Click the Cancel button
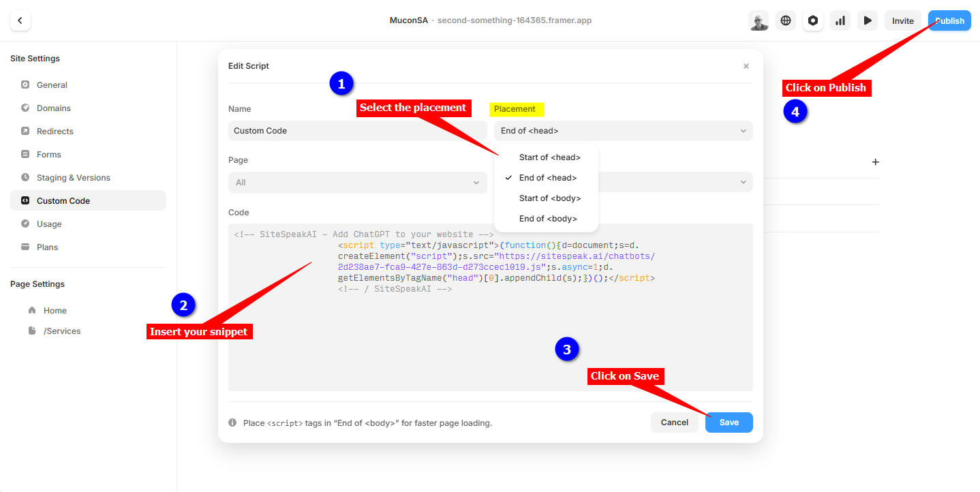980x492 pixels. (x=675, y=422)
